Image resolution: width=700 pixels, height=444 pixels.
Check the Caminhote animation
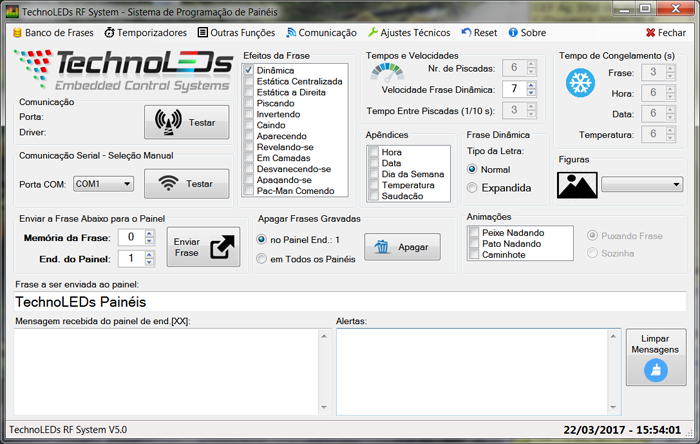click(474, 254)
